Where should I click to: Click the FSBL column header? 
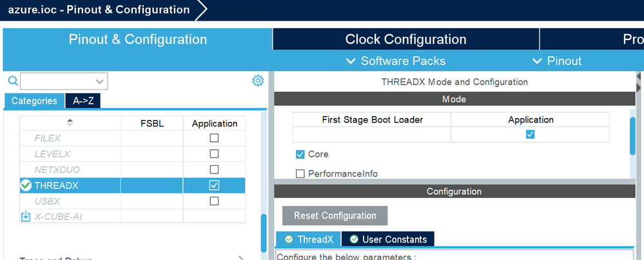click(x=152, y=123)
